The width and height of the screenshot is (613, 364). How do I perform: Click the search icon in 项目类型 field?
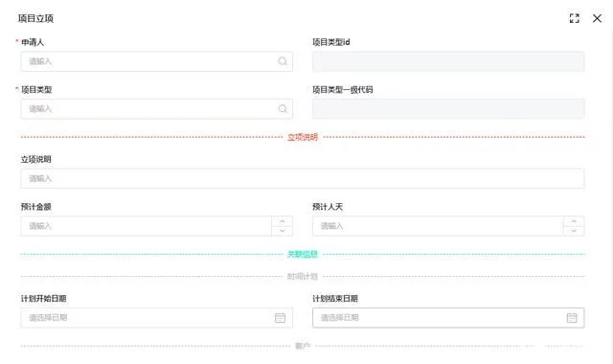click(x=283, y=108)
